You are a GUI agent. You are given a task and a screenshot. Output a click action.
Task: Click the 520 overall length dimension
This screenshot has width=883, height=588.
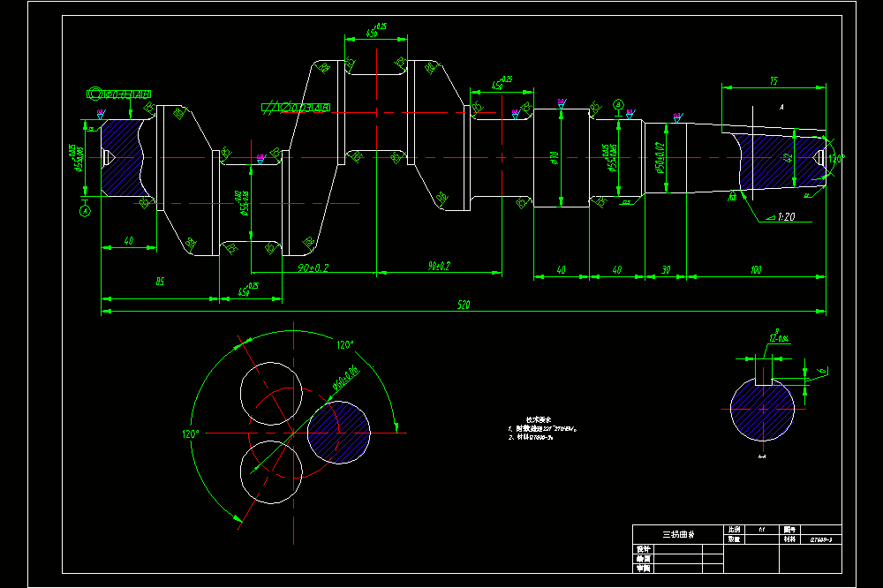464,305
